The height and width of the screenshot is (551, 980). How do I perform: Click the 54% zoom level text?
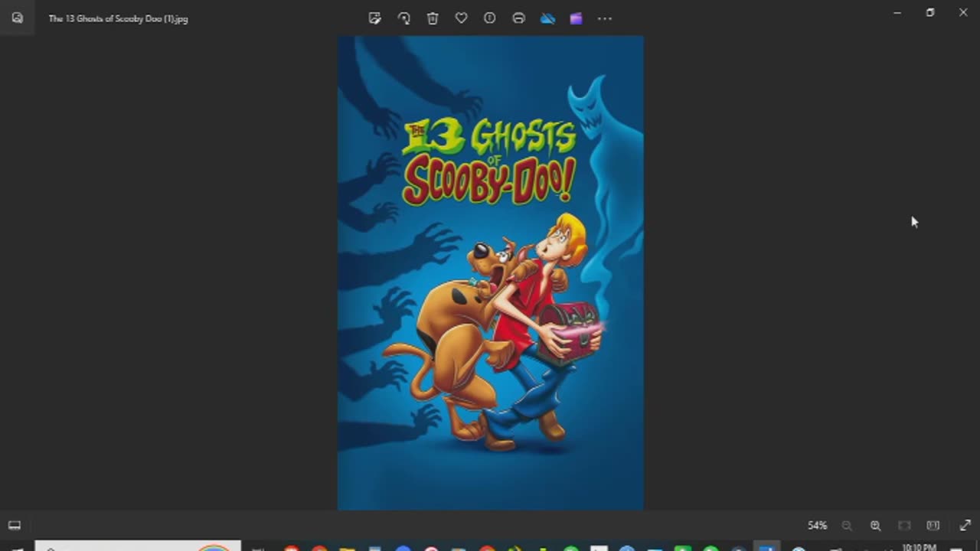pos(817,526)
